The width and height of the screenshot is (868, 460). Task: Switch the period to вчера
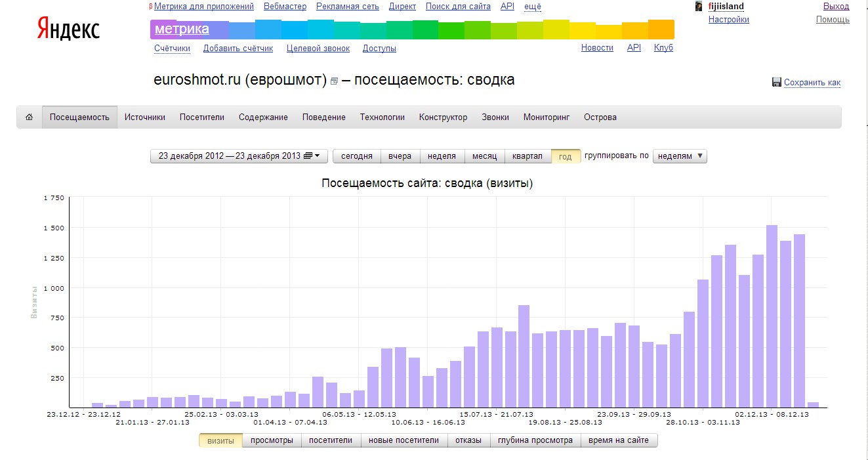(400, 156)
